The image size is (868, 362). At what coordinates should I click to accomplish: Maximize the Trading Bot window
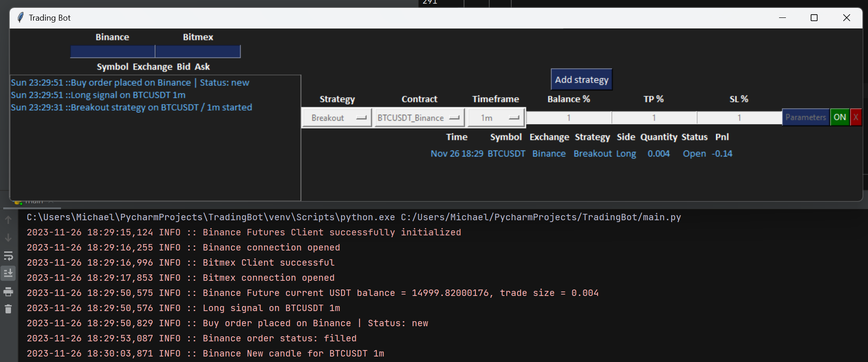(814, 17)
